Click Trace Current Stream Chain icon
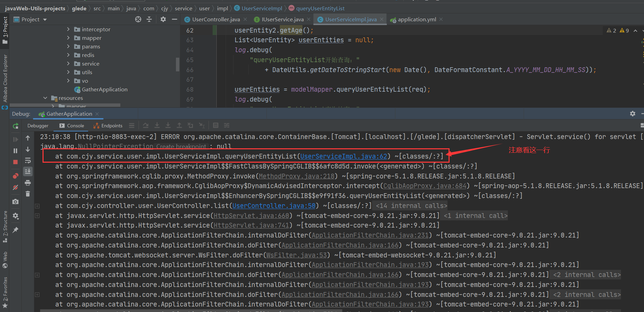The width and height of the screenshot is (644, 312). [227, 126]
